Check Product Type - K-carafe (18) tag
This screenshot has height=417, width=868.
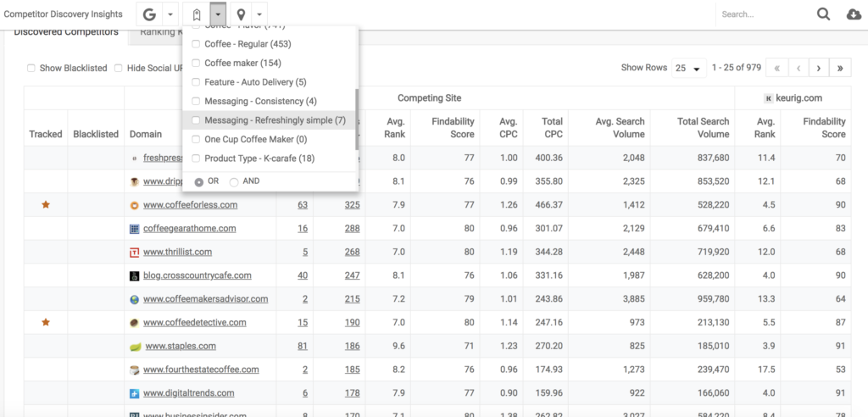pos(196,158)
